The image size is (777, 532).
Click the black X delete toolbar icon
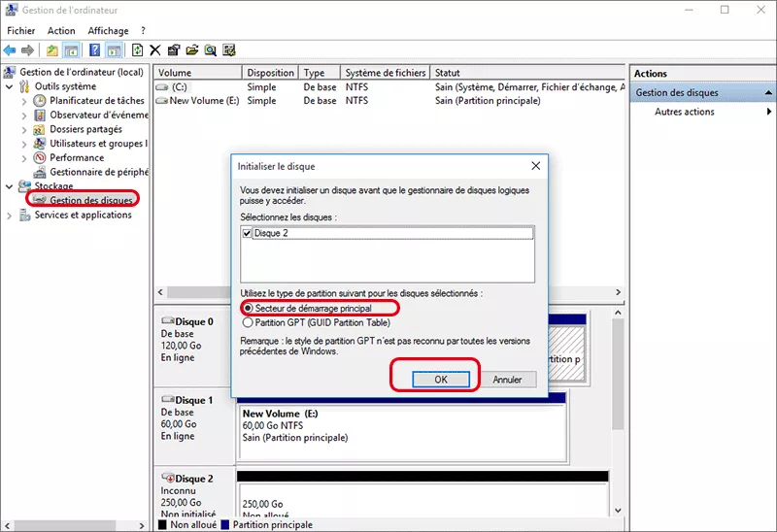(x=155, y=50)
